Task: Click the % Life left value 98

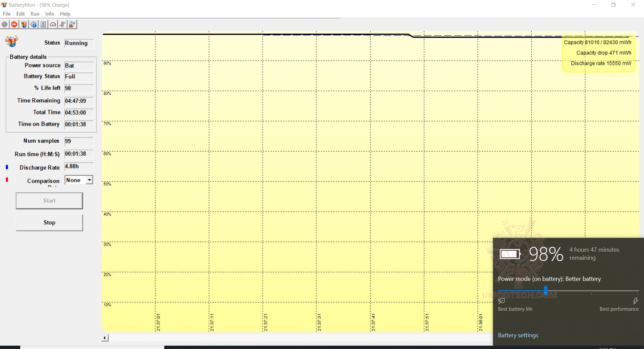Action: point(79,89)
